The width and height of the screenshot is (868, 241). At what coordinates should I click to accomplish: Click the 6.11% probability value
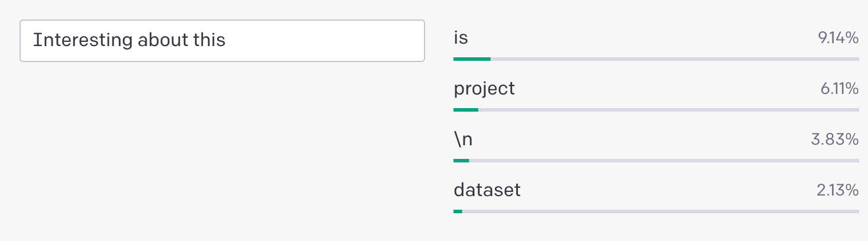pyautogui.click(x=839, y=89)
